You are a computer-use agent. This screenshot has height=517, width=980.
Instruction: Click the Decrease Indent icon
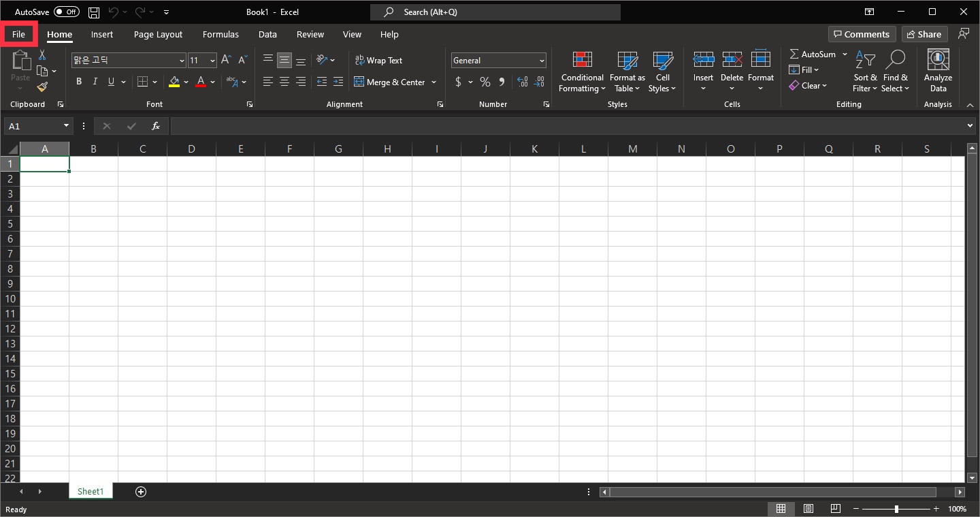(322, 82)
